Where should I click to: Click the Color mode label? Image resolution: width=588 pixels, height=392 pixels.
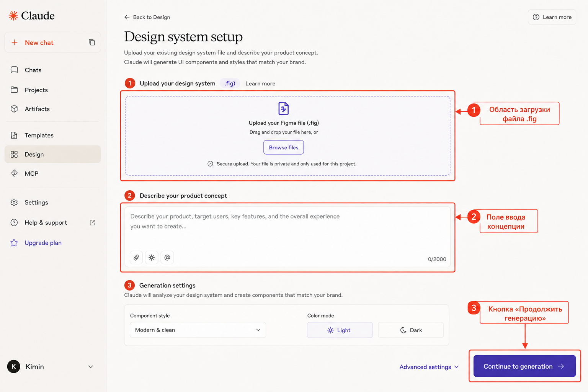click(321, 316)
